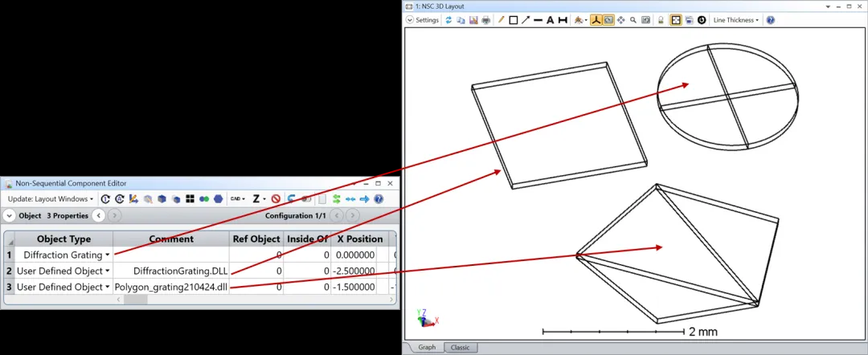The image size is (868, 355).
Task: Toggle the highlighted frame button in layout toolbar
Action: pos(676,20)
